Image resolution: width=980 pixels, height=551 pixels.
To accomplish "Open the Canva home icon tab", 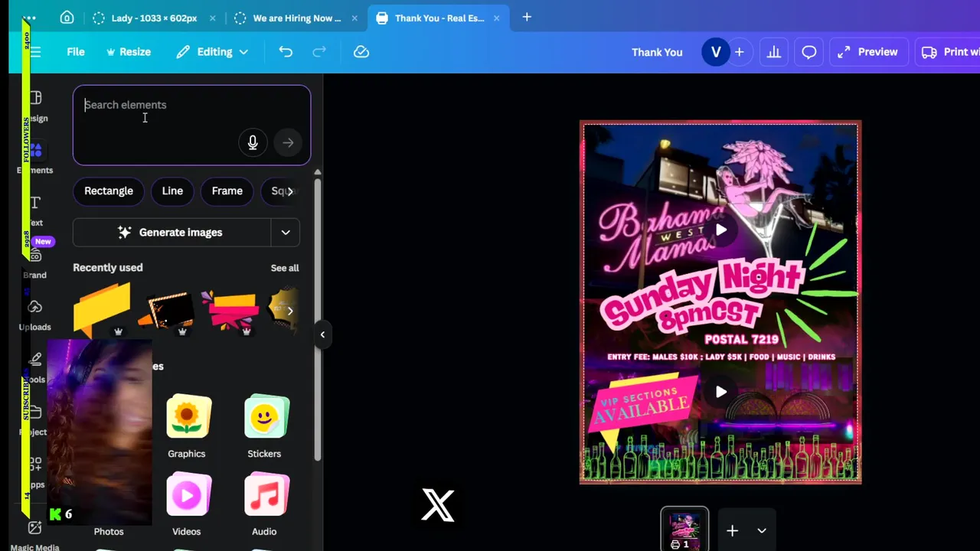I will point(67,18).
